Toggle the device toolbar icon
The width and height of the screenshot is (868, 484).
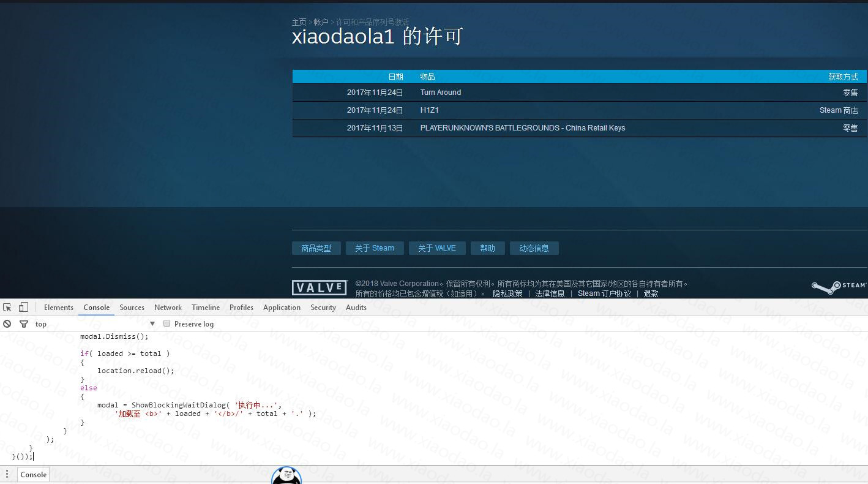pyautogui.click(x=23, y=308)
